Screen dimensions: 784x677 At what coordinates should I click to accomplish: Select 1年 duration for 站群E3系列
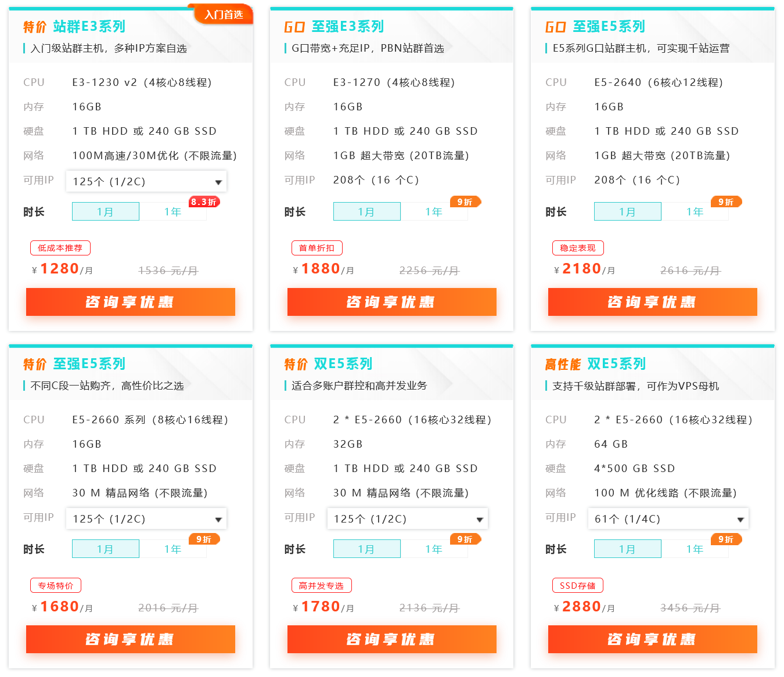pyautogui.click(x=173, y=211)
